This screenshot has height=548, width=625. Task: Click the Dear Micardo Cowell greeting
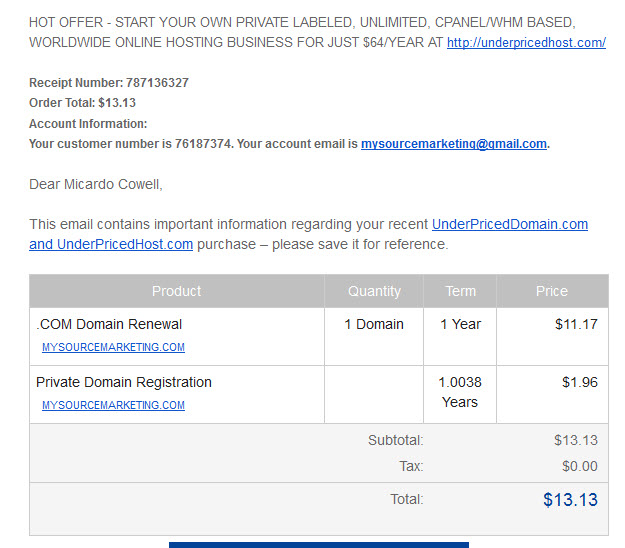[x=96, y=184]
